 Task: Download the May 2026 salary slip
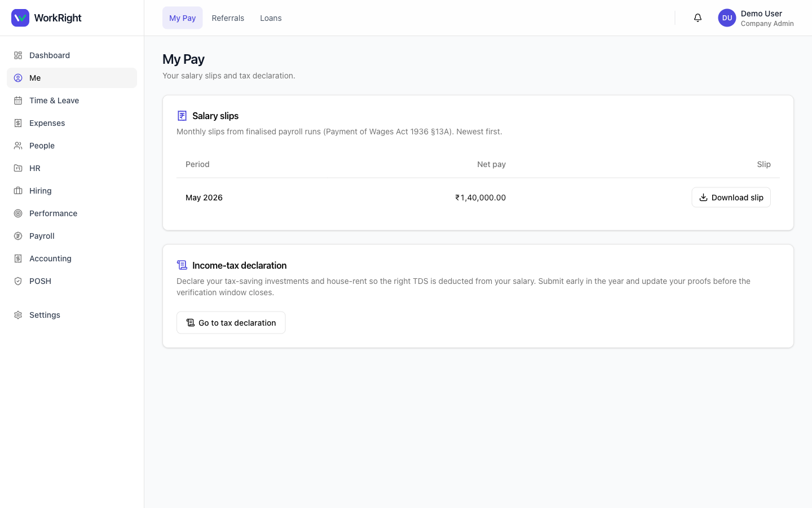pos(731,198)
